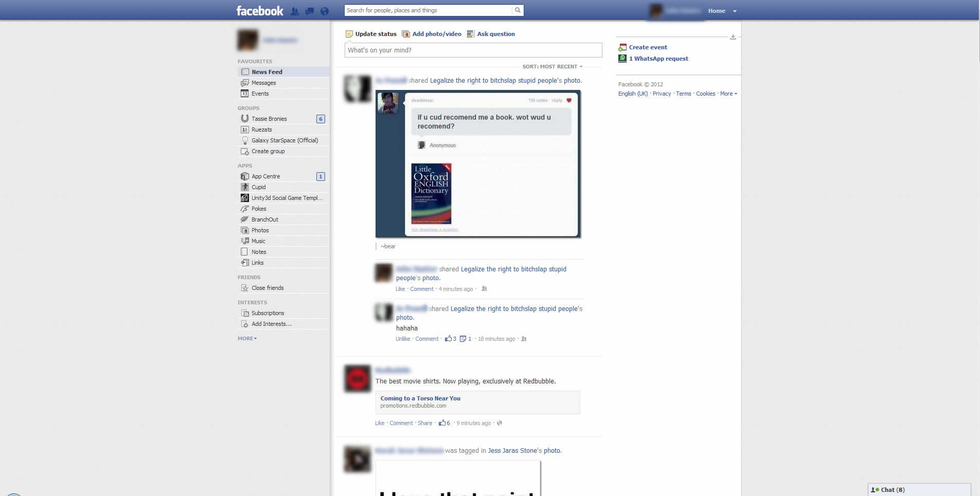The width and height of the screenshot is (980, 496).
Task: View the 1 comment icon on hahaha post
Action: tap(466, 339)
